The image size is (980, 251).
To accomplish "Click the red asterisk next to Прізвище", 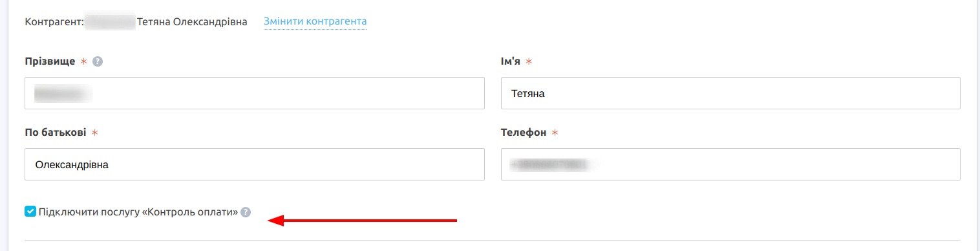I will [83, 61].
